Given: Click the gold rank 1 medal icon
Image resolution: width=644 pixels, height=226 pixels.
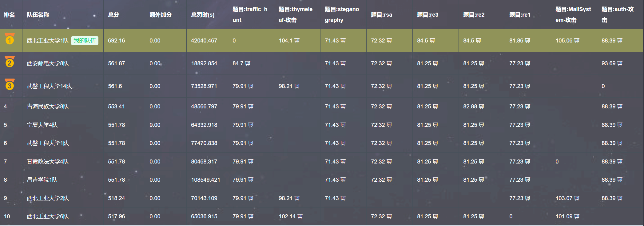Looking at the screenshot, I should click(10, 39).
